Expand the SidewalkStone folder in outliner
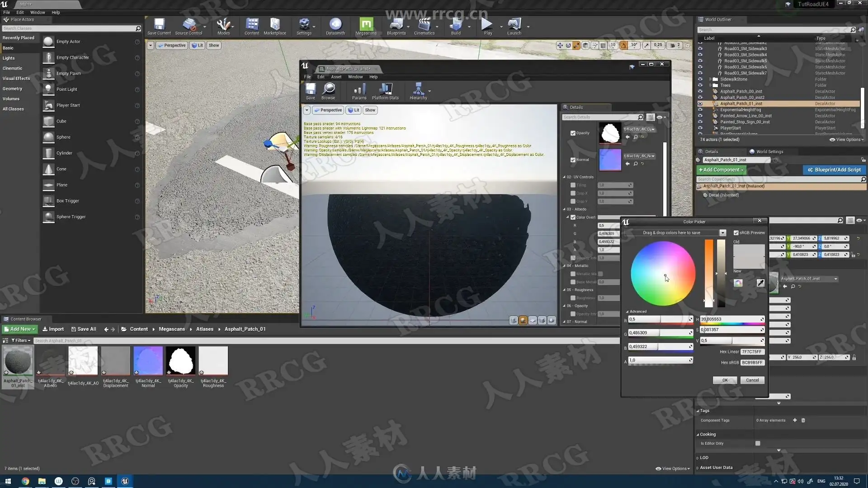The width and height of the screenshot is (868, 488). click(710, 79)
